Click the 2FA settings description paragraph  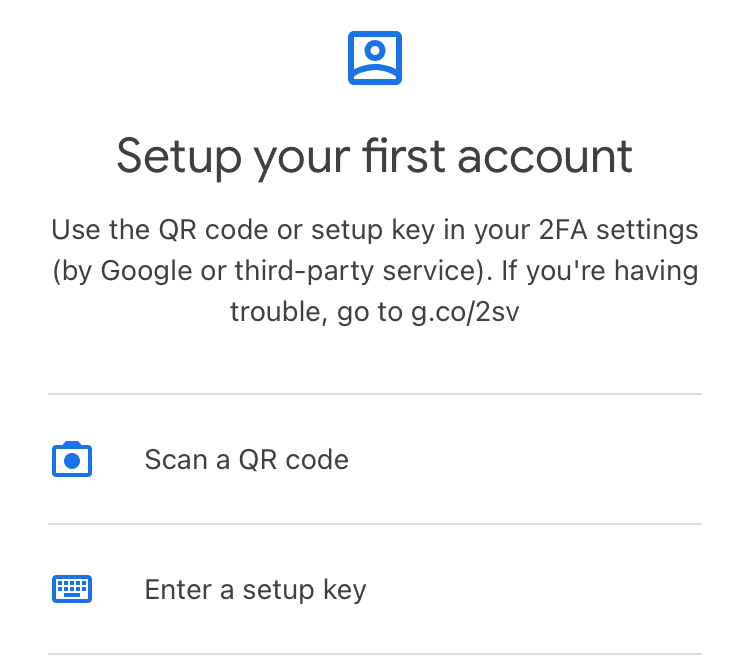point(375,271)
